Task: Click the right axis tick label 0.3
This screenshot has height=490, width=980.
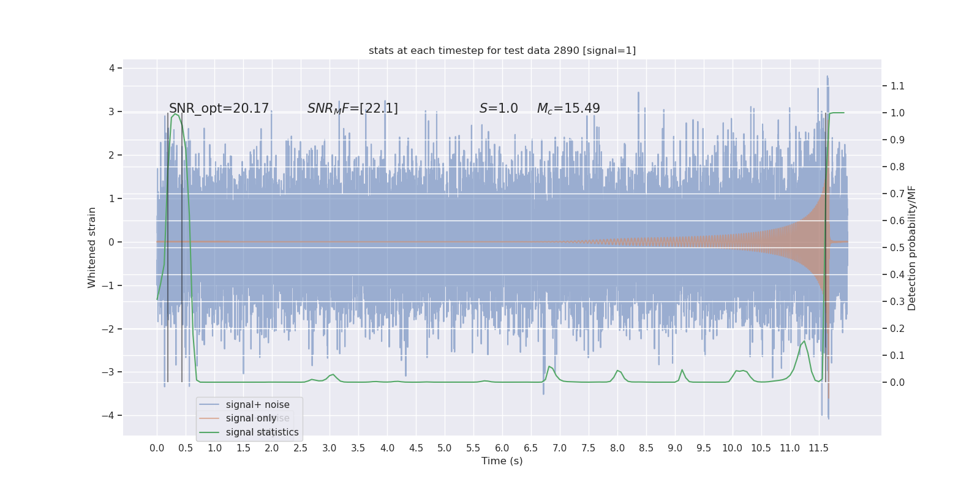Action: tap(897, 301)
